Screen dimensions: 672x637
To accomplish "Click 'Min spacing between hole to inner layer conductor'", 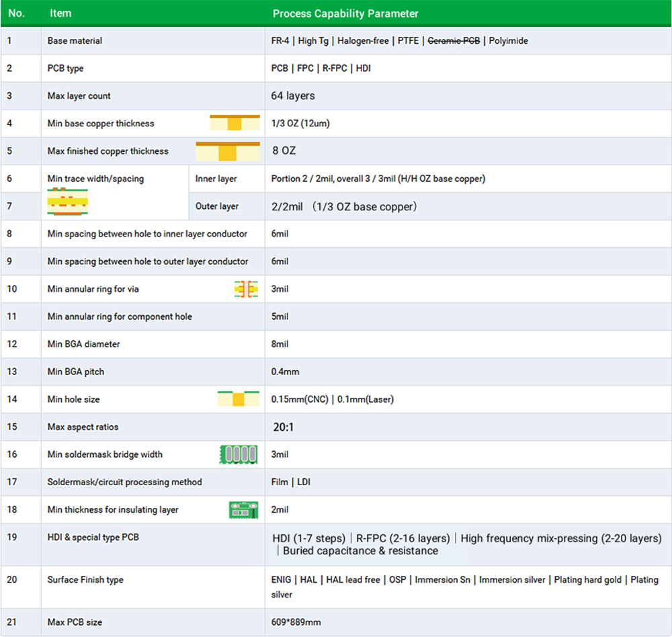I will (147, 234).
